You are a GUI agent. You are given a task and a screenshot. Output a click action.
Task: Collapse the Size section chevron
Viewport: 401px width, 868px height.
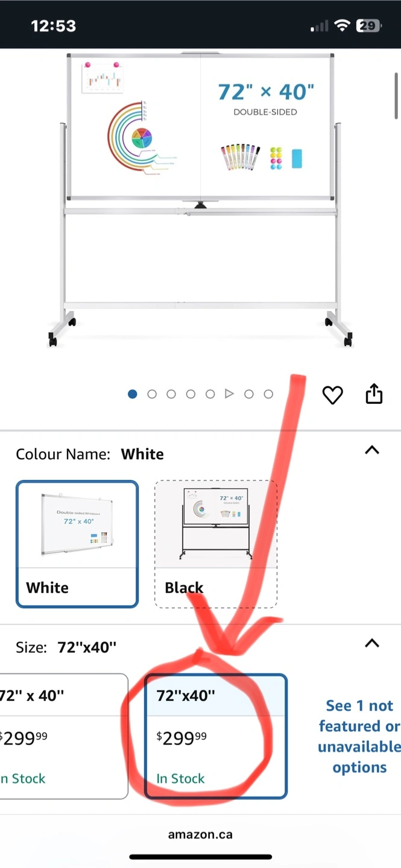coord(372,643)
